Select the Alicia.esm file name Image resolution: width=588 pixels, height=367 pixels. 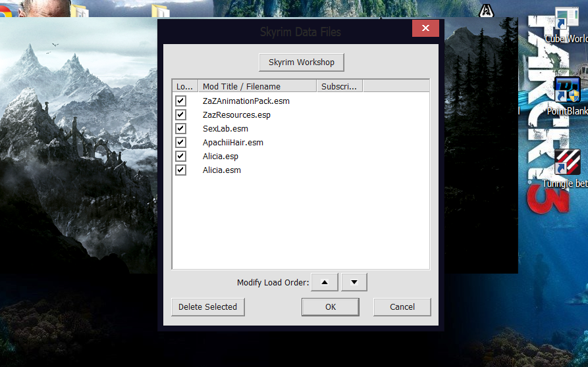[222, 170]
